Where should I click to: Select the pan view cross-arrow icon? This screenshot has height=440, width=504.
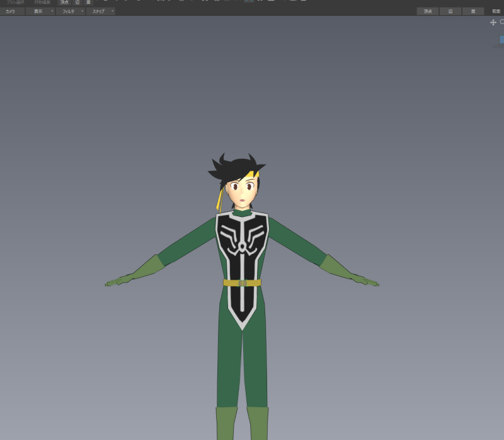coord(493,22)
